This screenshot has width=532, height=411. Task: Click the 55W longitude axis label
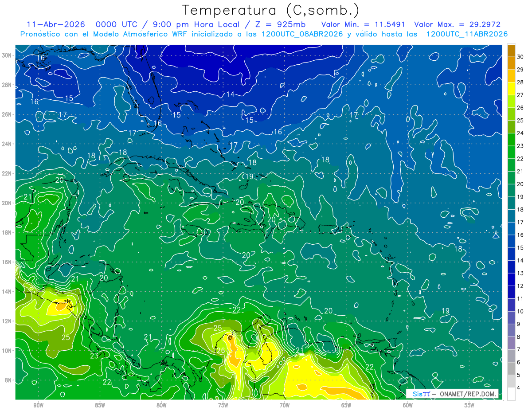(469, 405)
